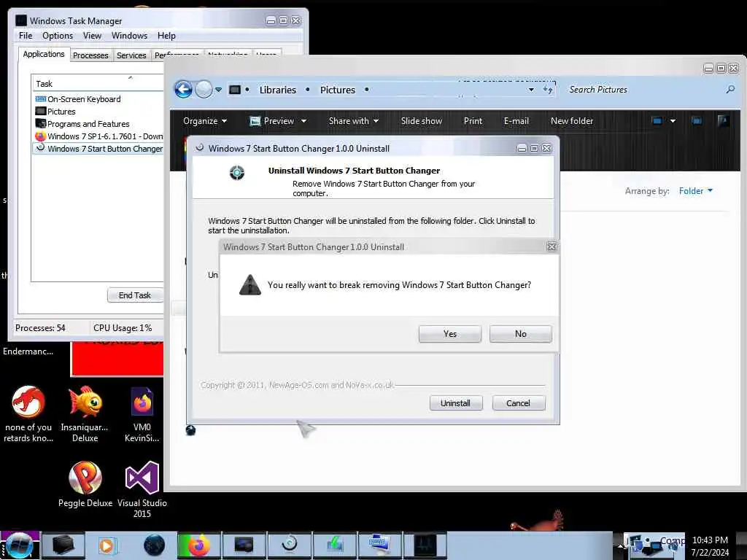747x560 pixels.
Task: Click the Pictures window taskbar icon
Action: pos(244,545)
